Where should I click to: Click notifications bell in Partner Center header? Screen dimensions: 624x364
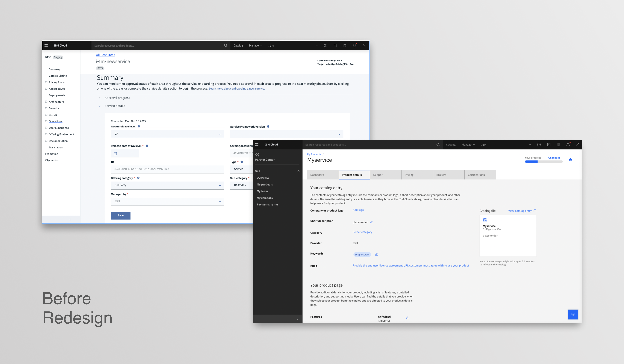[x=568, y=145]
